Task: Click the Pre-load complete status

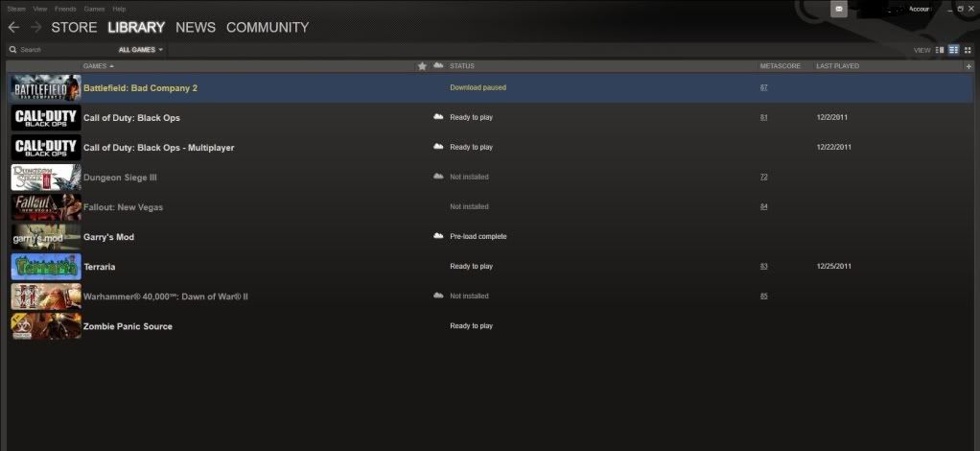Action: (478, 236)
